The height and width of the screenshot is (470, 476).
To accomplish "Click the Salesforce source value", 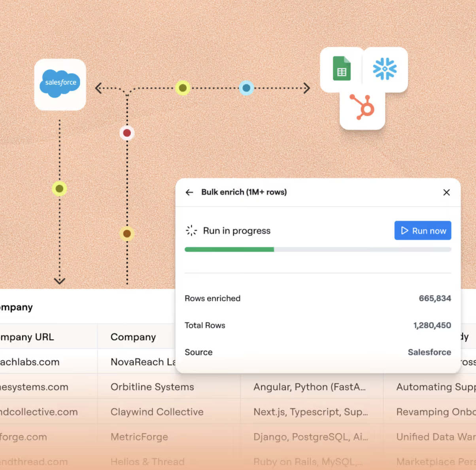I will coord(429,352).
